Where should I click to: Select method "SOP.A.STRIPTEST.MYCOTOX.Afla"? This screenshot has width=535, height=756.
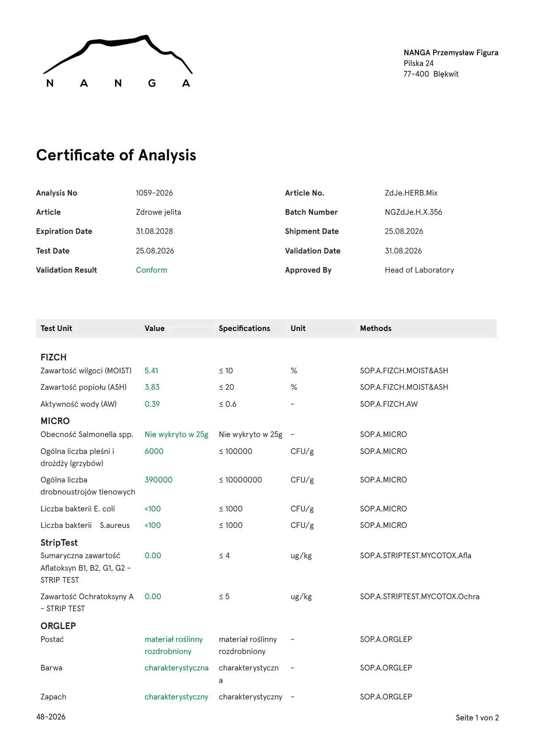[416, 556]
